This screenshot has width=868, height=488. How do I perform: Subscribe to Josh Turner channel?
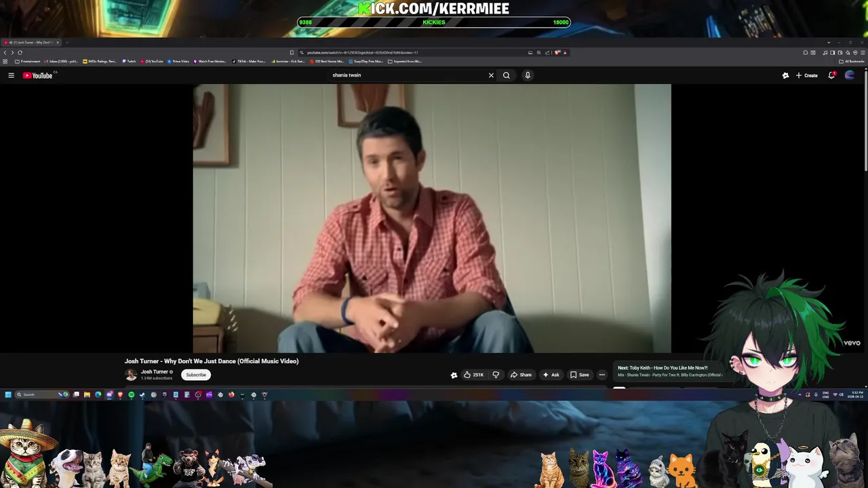tap(196, 375)
